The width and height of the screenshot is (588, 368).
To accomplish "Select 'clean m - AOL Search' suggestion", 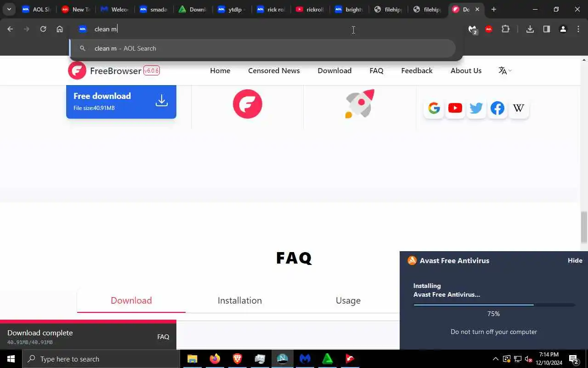I will 263,48.
